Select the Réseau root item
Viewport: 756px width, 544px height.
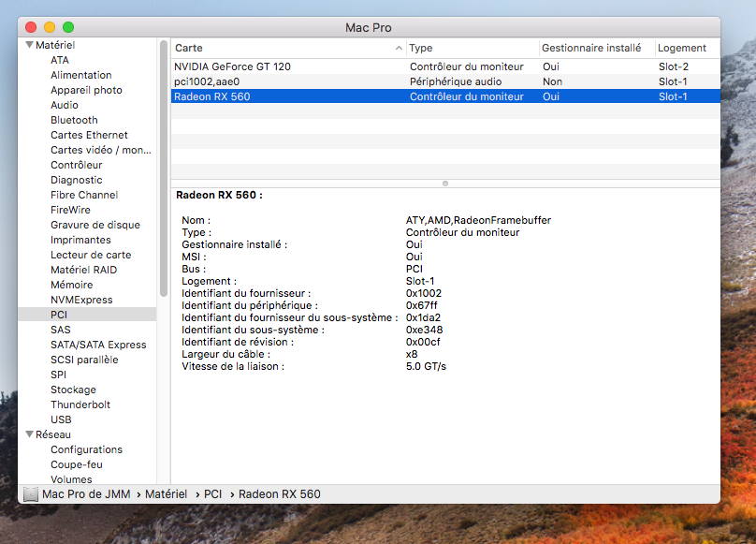tap(53, 434)
